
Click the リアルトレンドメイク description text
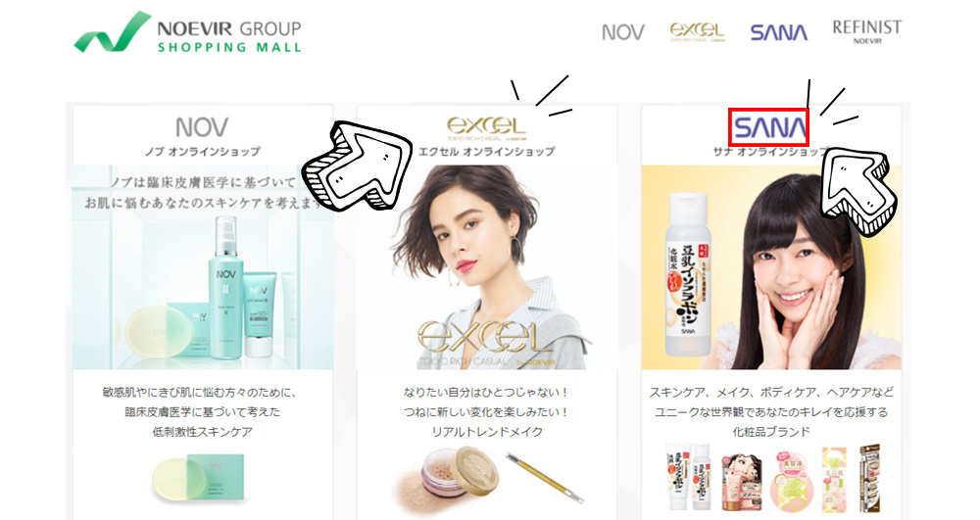point(487,432)
